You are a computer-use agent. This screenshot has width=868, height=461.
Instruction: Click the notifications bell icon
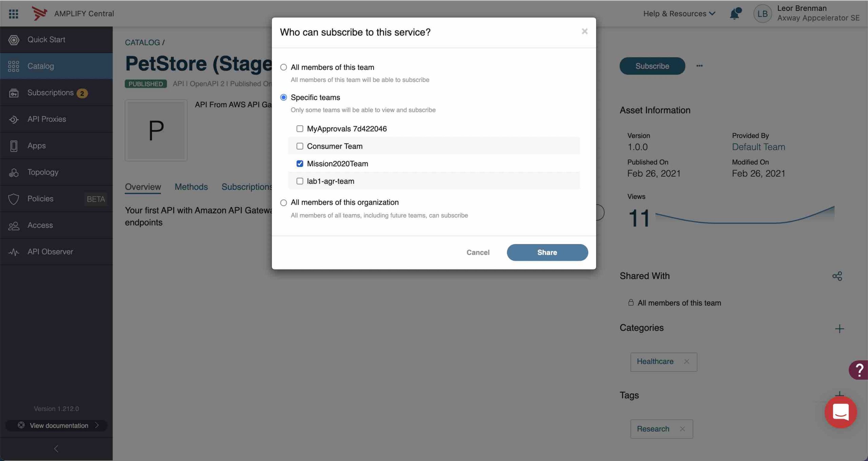click(x=735, y=14)
